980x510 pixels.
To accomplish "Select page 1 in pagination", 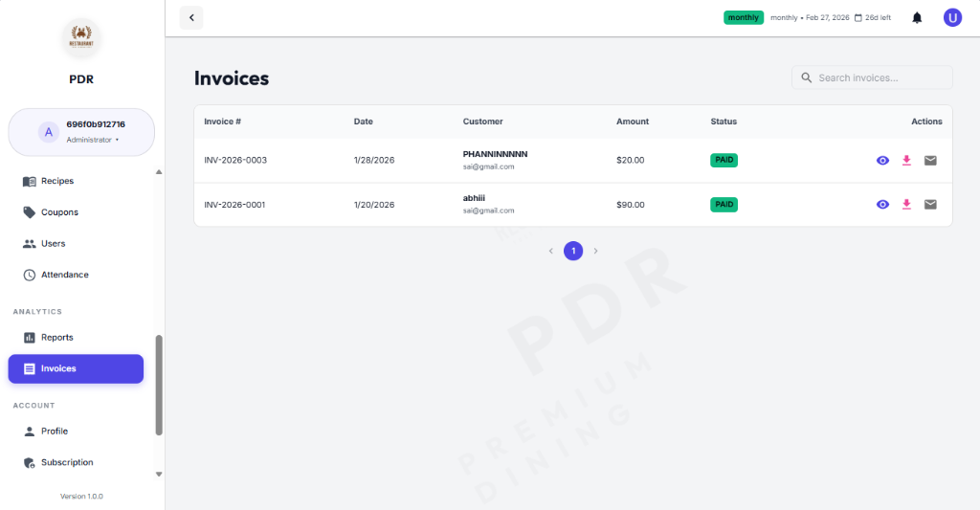I will (x=573, y=251).
